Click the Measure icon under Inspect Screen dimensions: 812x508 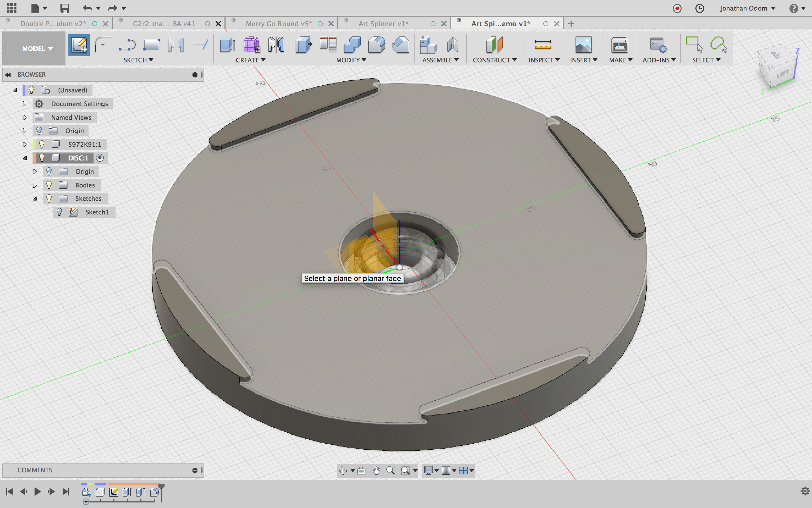click(x=543, y=45)
